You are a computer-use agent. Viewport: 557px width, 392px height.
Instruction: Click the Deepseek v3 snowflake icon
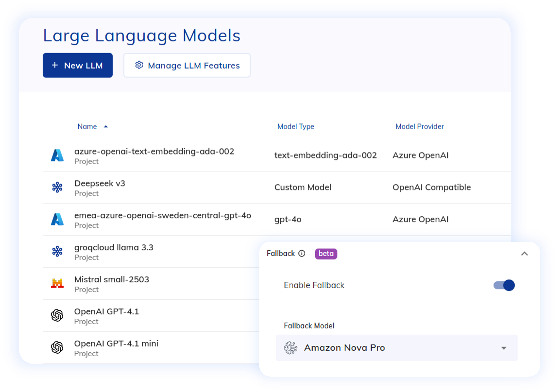pos(57,187)
